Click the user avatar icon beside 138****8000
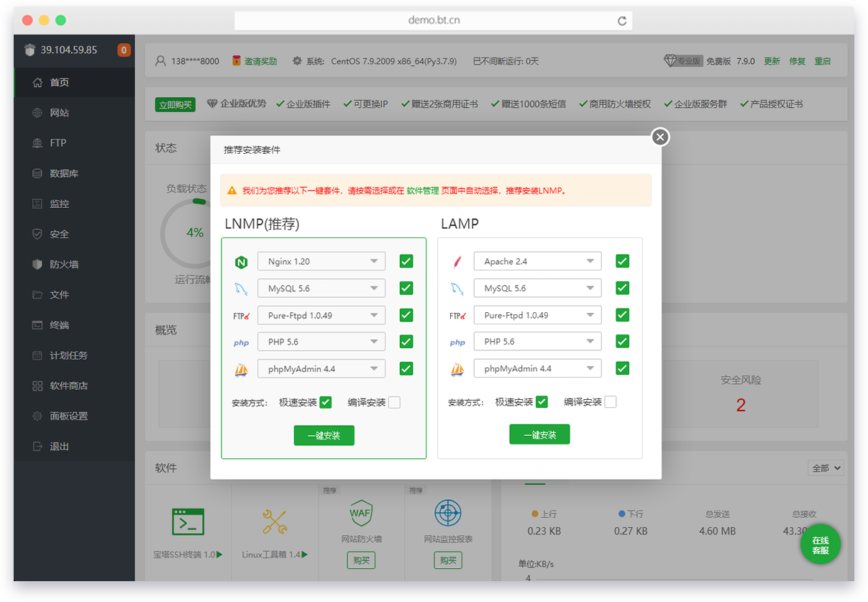The height and width of the screenshot is (602, 868). (161, 61)
